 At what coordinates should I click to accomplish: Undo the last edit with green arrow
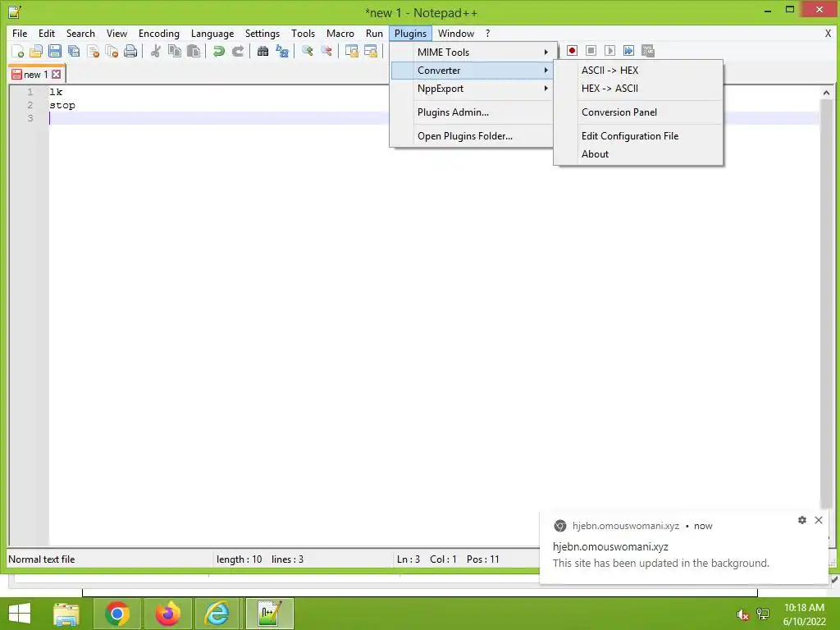click(x=218, y=51)
